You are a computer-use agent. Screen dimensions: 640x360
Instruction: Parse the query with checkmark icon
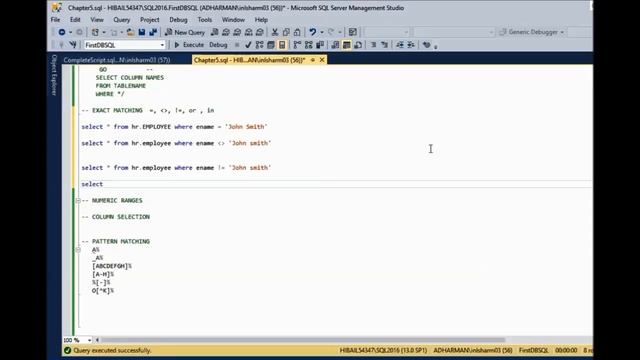(248, 45)
